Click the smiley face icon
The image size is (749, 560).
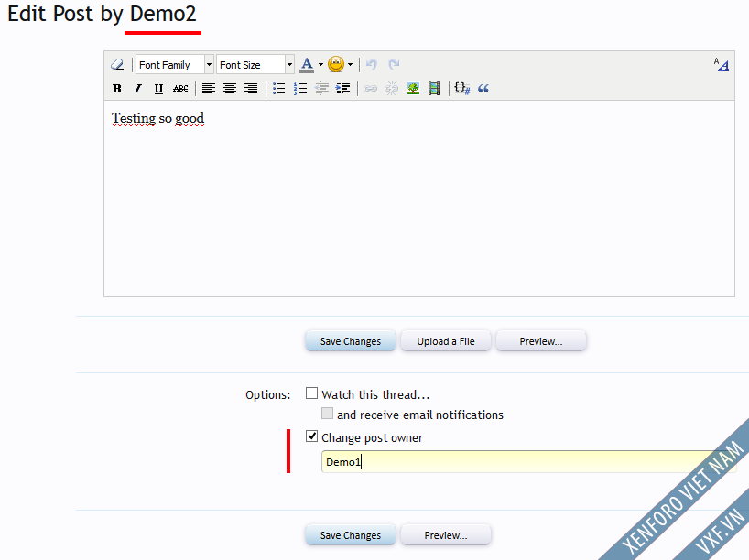coord(336,64)
